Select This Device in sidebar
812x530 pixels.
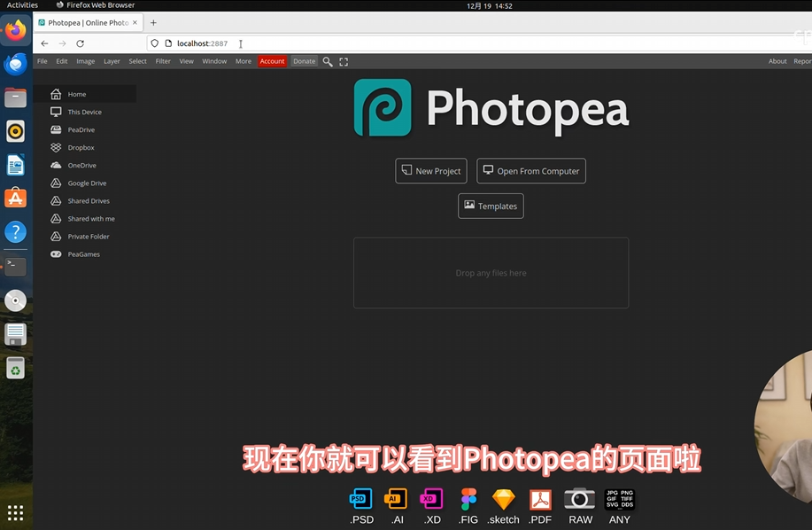click(x=85, y=112)
